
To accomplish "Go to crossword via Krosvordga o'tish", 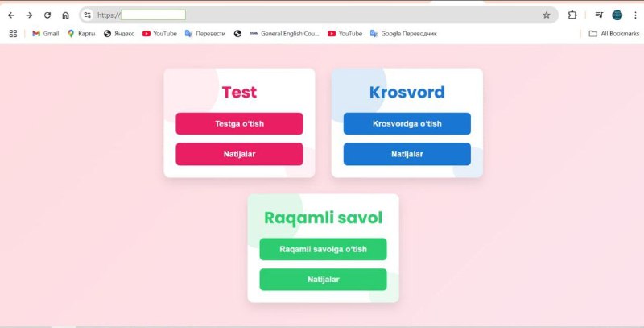I will point(407,124).
